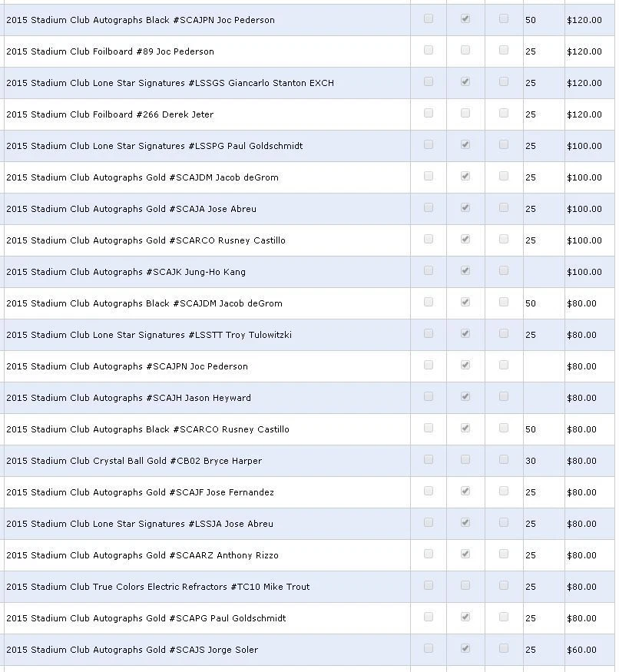Click the Lone Star Signatures Paul Goldschmidt entry
The height and width of the screenshot is (672, 619).
click(154, 146)
